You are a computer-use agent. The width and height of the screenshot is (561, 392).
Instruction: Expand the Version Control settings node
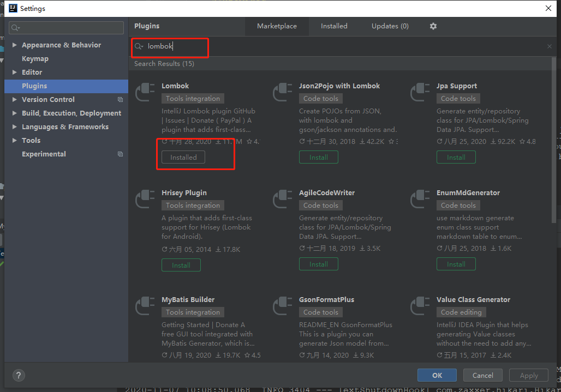(x=15, y=99)
